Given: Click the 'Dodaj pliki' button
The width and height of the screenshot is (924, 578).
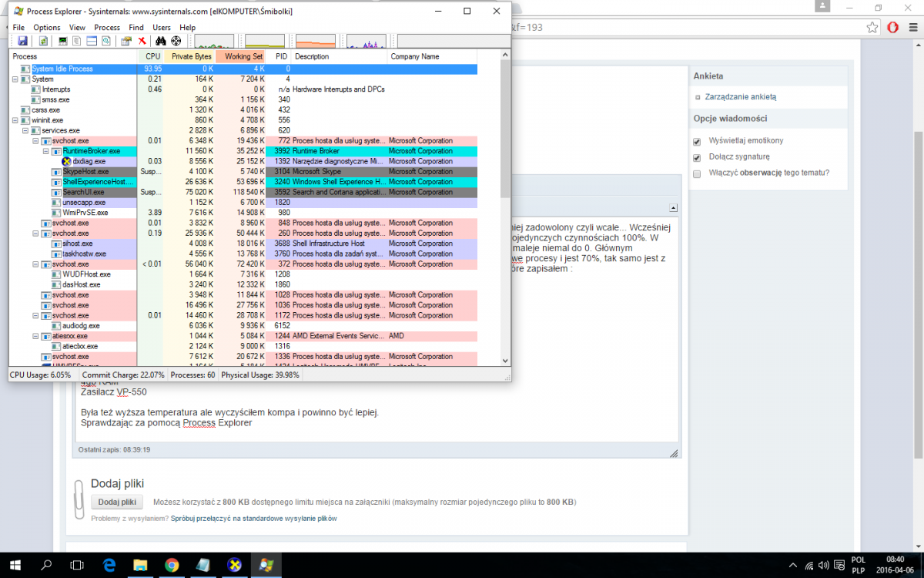Looking at the screenshot, I should click(x=118, y=502).
